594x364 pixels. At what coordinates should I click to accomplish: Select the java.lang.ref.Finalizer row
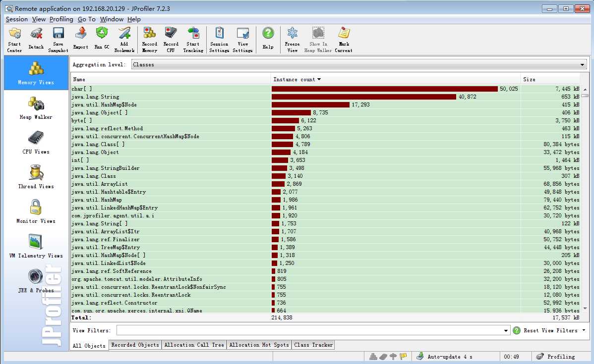[x=326, y=239]
